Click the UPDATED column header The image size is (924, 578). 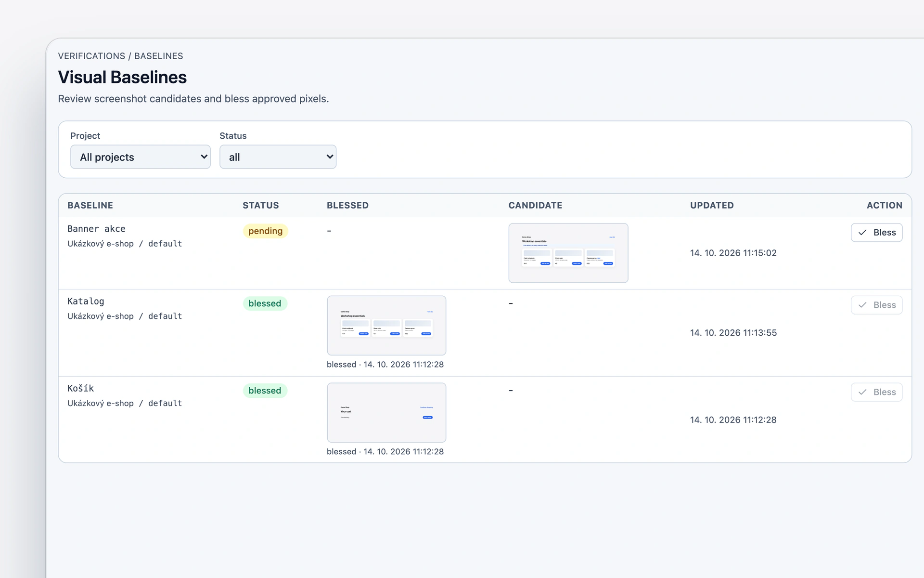712,205
